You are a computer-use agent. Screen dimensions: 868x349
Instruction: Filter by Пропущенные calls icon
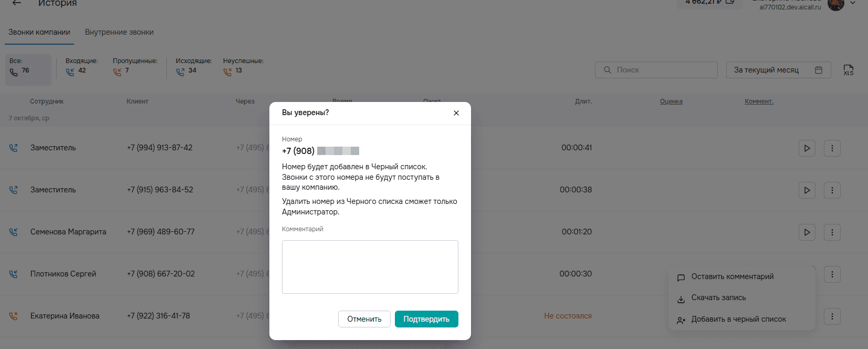117,71
